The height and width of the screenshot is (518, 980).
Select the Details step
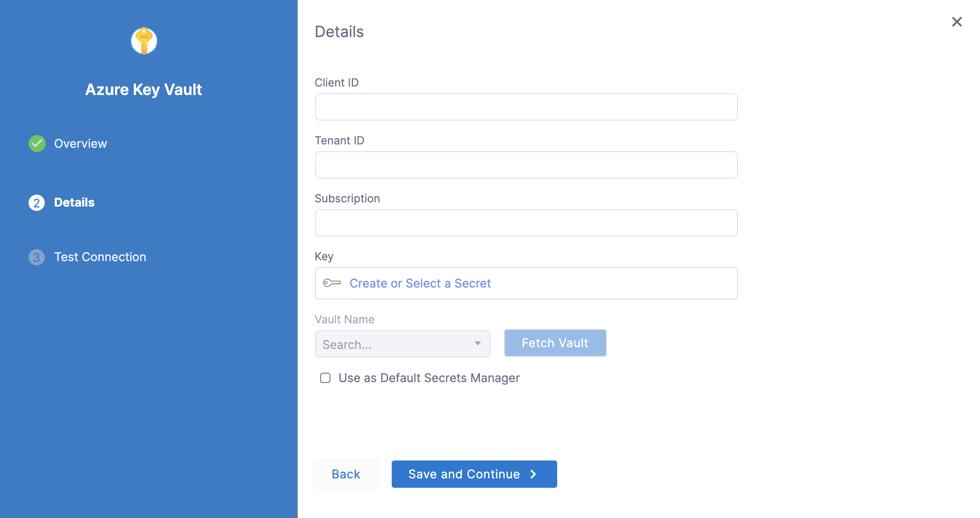(74, 202)
